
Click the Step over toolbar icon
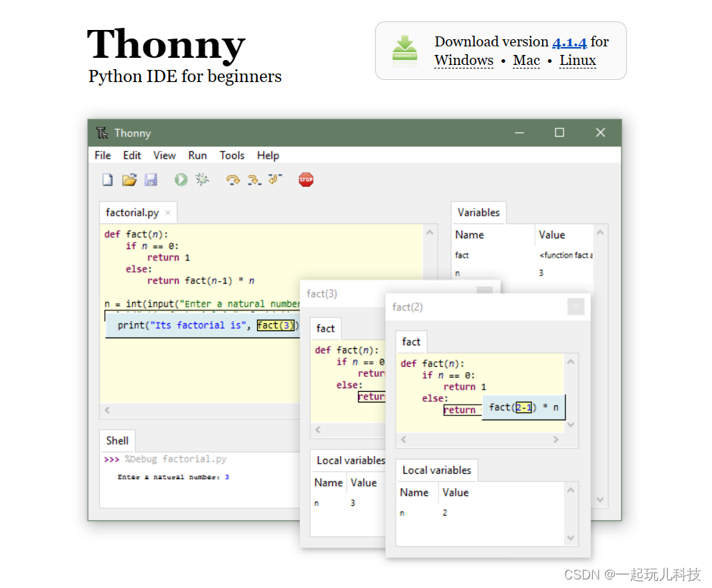[x=233, y=180]
